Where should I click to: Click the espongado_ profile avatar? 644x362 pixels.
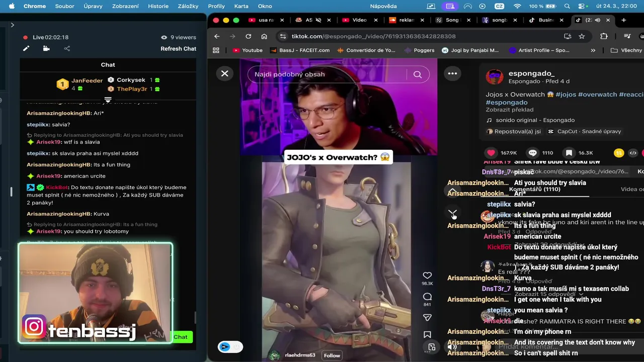[494, 76]
